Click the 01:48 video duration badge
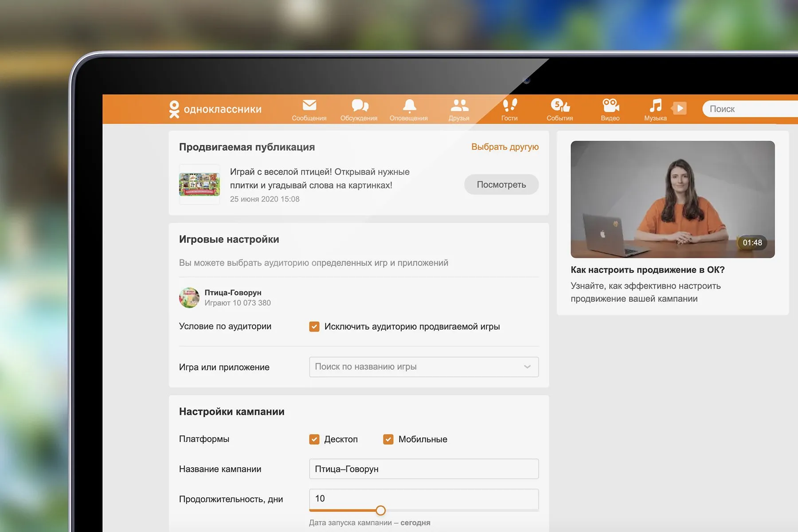The width and height of the screenshot is (798, 532). point(752,243)
